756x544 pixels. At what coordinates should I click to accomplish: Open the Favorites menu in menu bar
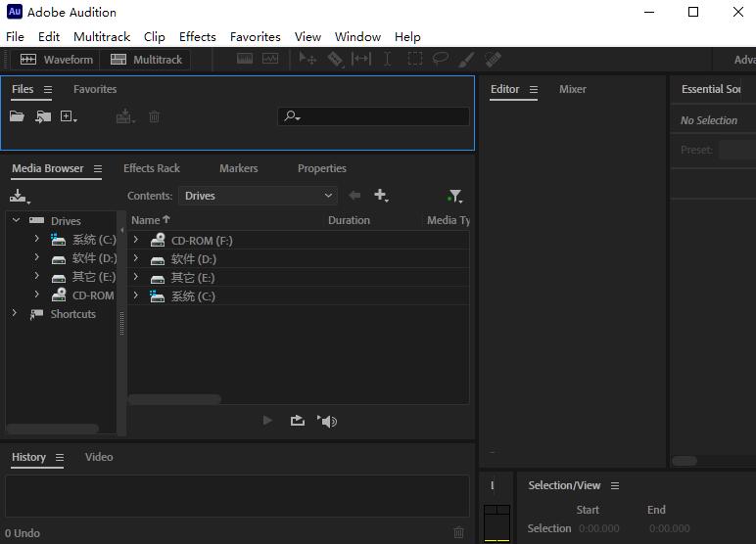[255, 37]
